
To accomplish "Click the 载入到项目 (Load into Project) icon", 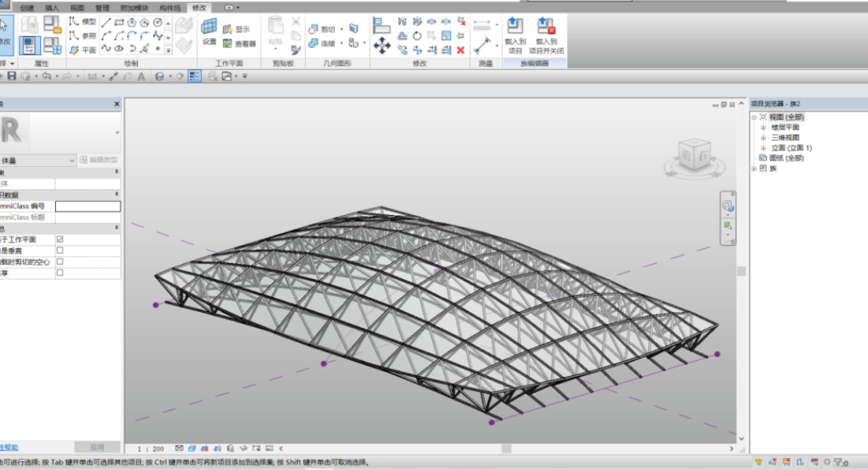I will [515, 26].
